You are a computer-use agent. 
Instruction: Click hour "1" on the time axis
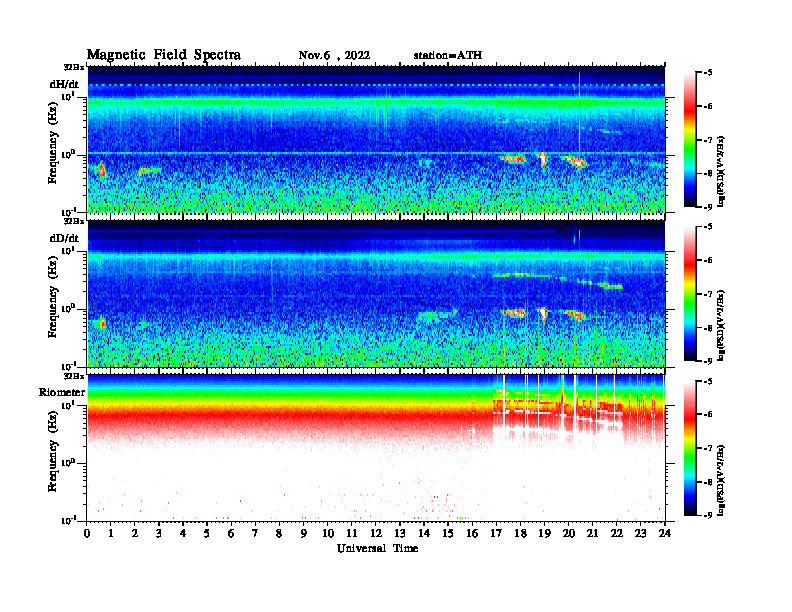tap(111, 533)
